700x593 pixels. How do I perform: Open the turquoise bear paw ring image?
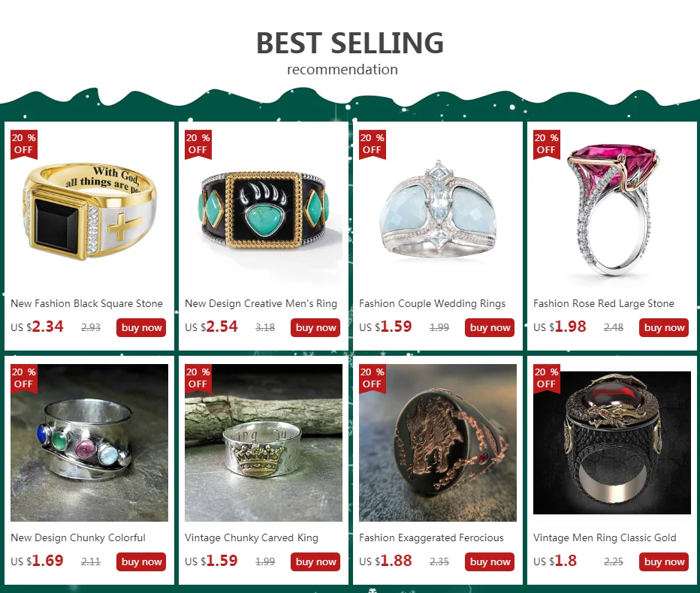tap(264, 209)
